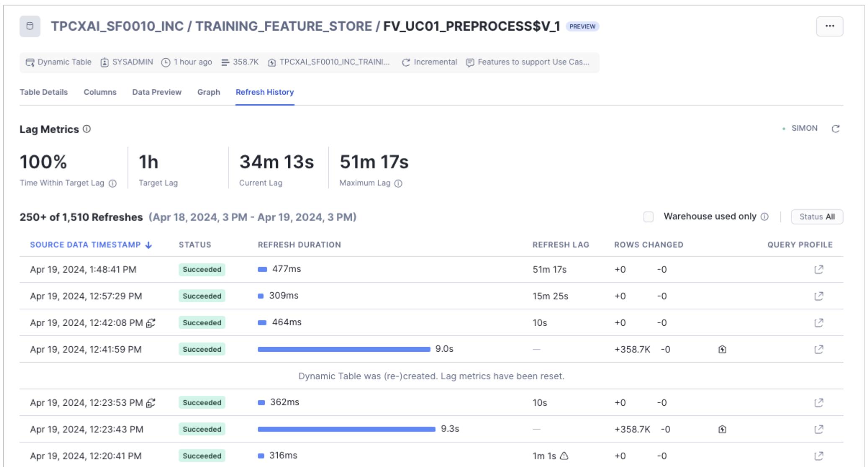Click the warehouse icon in the 9.0s refresh row
The height and width of the screenshot is (467, 868).
click(722, 349)
